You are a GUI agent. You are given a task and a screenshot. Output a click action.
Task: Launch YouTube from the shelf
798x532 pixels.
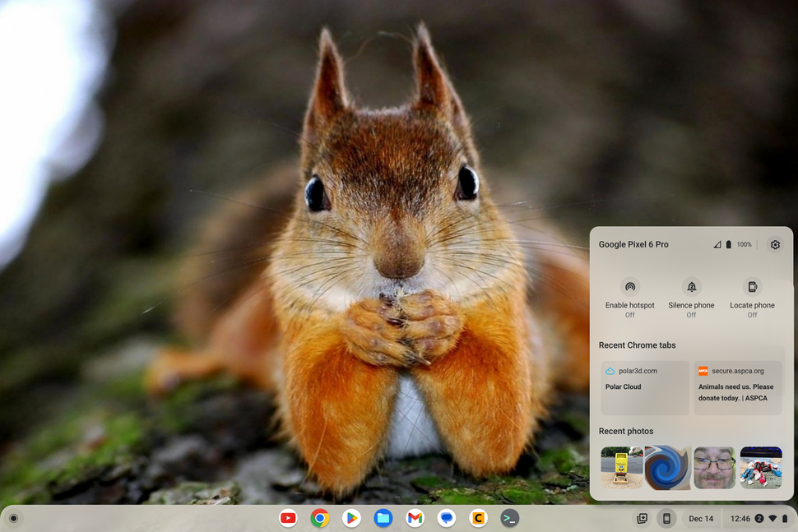pos(288,518)
